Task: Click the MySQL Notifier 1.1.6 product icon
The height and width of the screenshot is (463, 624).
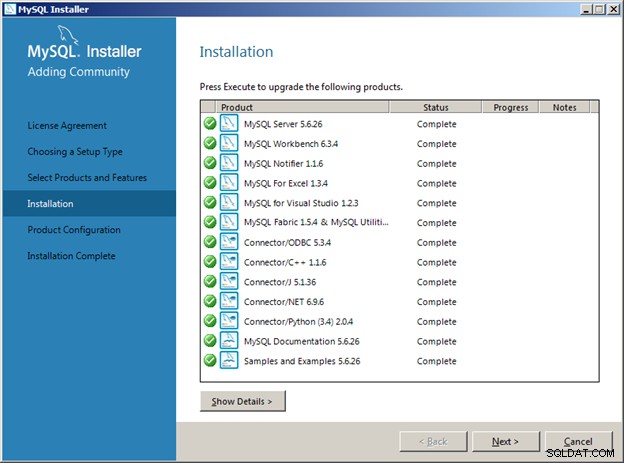Action: (x=229, y=162)
